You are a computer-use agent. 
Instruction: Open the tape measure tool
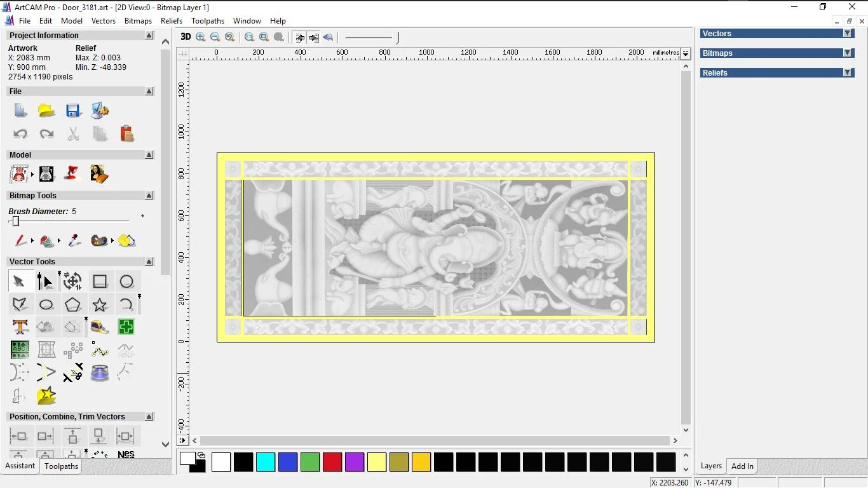click(x=100, y=327)
